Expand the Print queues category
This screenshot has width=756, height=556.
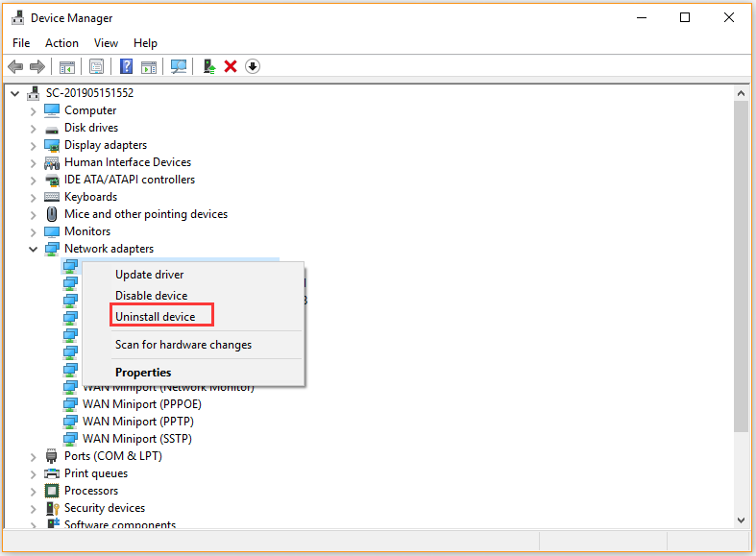coord(33,474)
